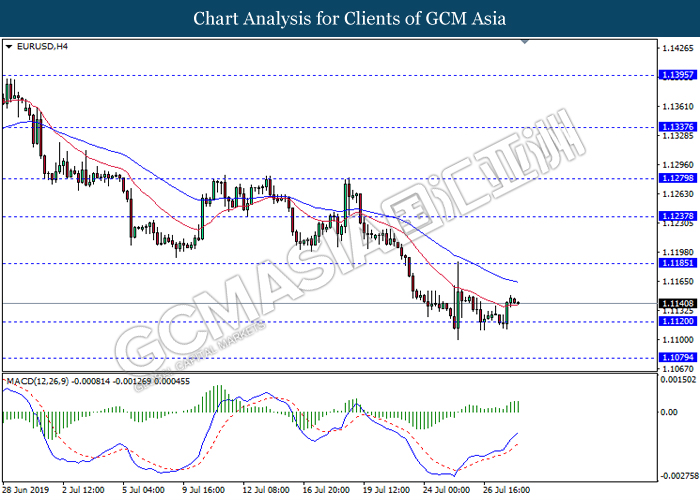
Task: Click the 12 Jul 08:00 time label
Action: pos(266,490)
